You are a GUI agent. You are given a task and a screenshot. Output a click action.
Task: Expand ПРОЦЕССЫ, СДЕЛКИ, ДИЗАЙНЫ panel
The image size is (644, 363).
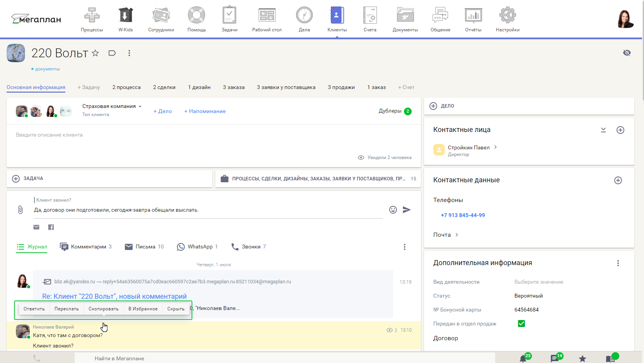[318, 179]
